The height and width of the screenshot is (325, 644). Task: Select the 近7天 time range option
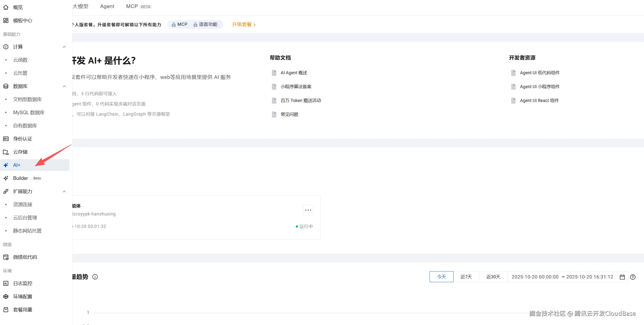coord(466,277)
